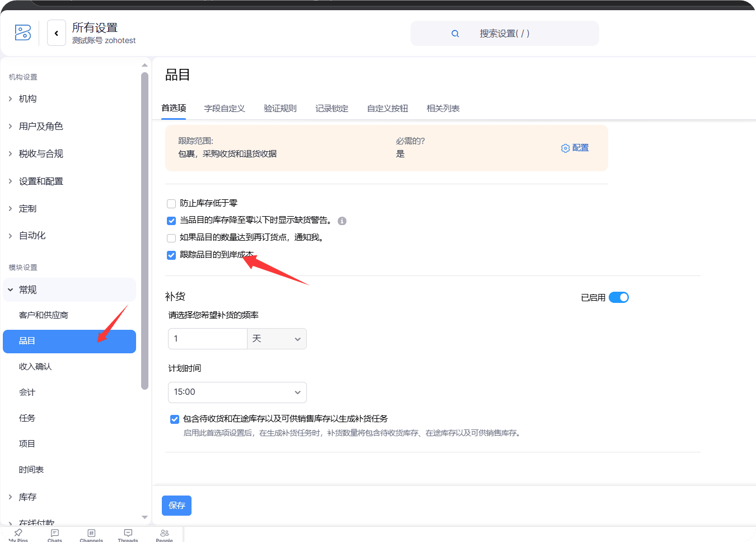Click the 计划时间 label
Screen dimensions: 756x542
coord(185,368)
